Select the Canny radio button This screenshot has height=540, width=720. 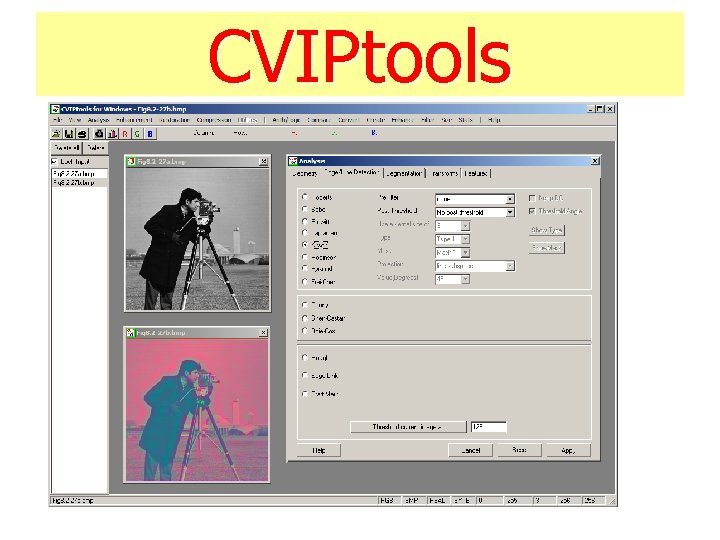305,305
